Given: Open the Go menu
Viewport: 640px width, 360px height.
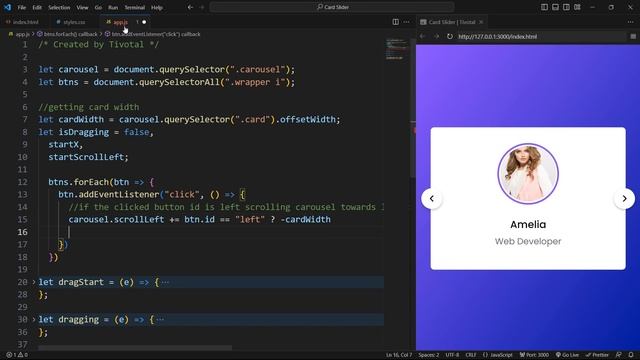Looking at the screenshot, I should 98,7.
